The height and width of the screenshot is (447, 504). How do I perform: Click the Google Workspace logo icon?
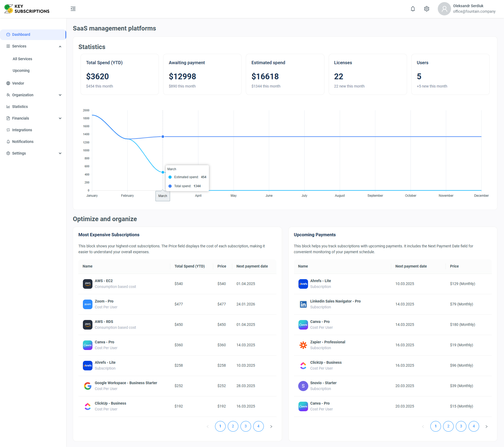click(x=88, y=386)
